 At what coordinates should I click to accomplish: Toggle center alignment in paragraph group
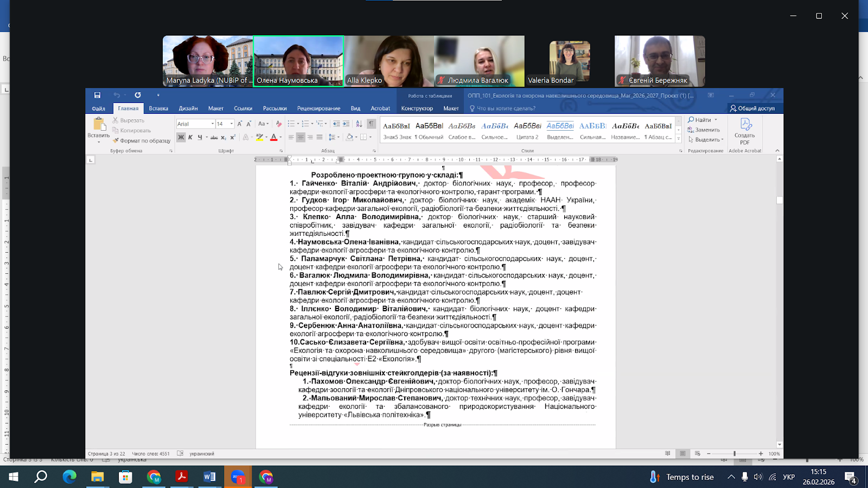(300, 137)
